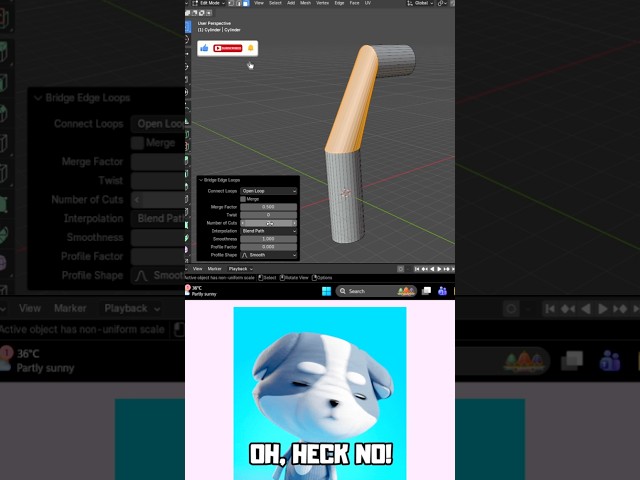Open the Teams taskbar icon
Image resolution: width=640 pixels, height=480 pixels.
[x=442, y=291]
